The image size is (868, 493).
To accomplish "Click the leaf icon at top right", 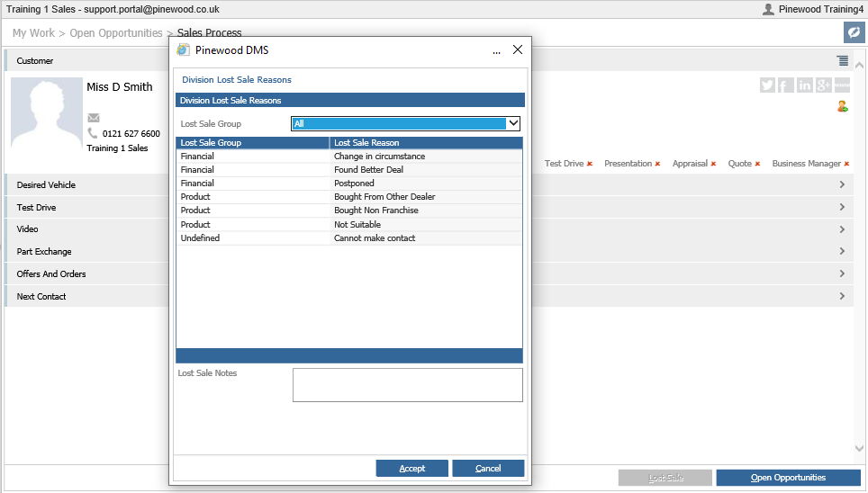I will [854, 32].
